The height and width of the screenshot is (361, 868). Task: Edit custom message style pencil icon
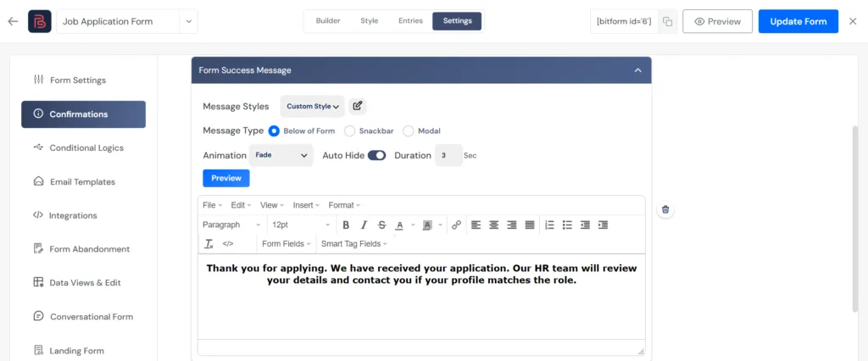click(357, 106)
